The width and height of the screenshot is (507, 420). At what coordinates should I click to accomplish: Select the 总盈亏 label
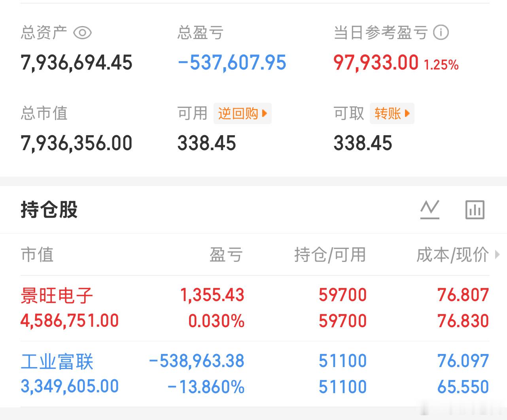tap(201, 32)
